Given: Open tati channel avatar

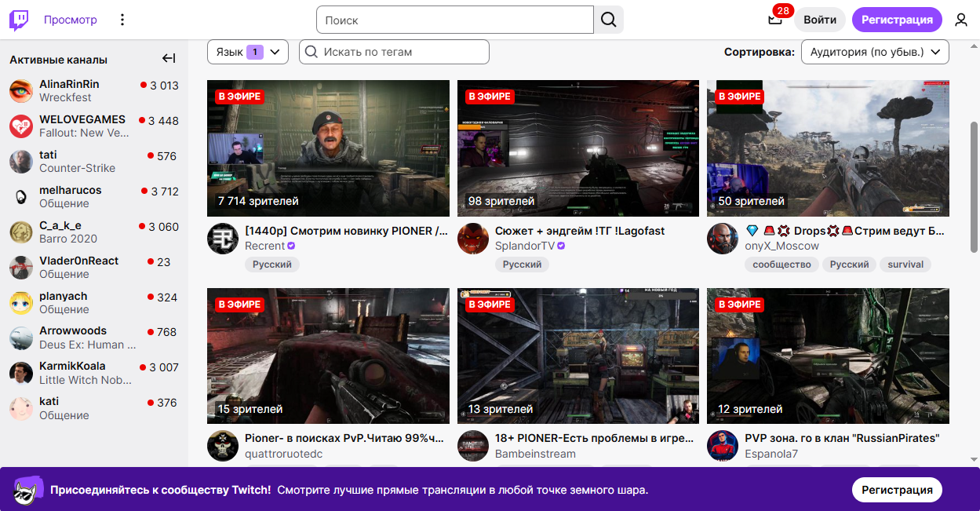Looking at the screenshot, I should (x=21, y=162).
